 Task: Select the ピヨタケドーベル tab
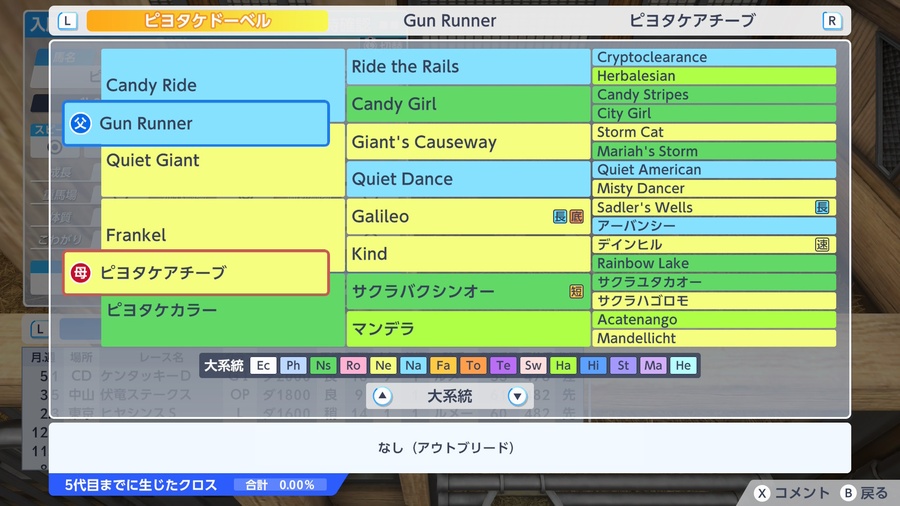click(207, 21)
